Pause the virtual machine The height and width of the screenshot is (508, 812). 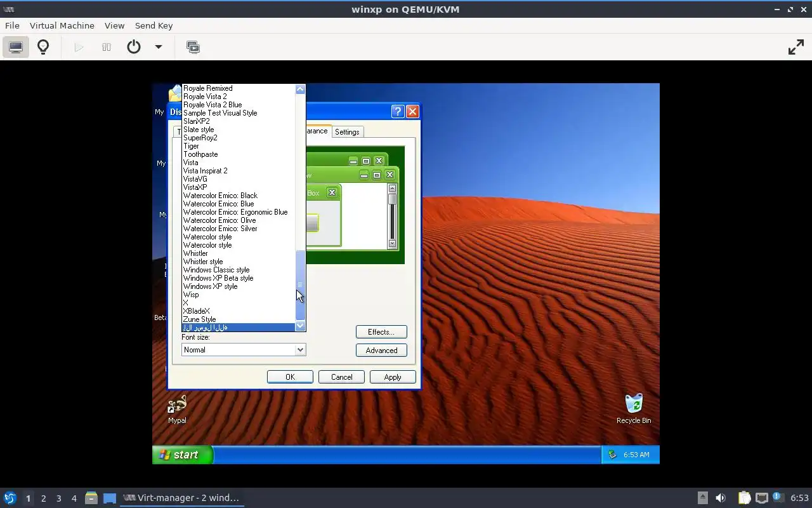pos(107,47)
